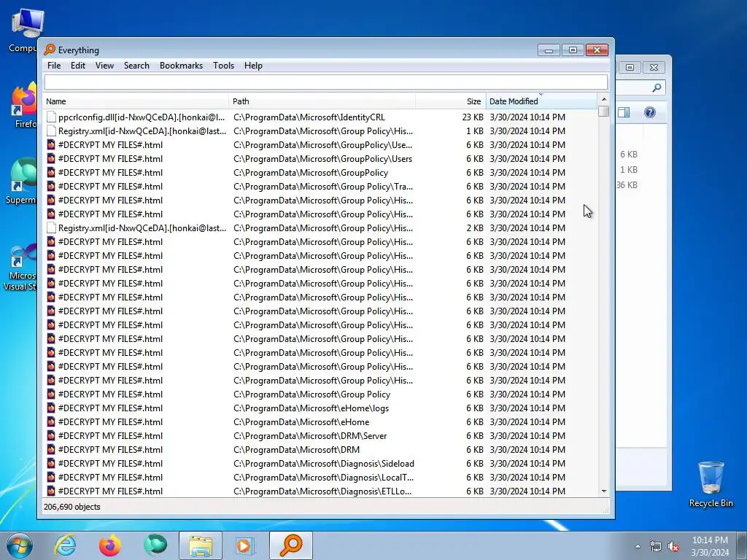Image resolution: width=747 pixels, height=560 pixels.
Task: Open the Windows Start menu
Action: 19,545
